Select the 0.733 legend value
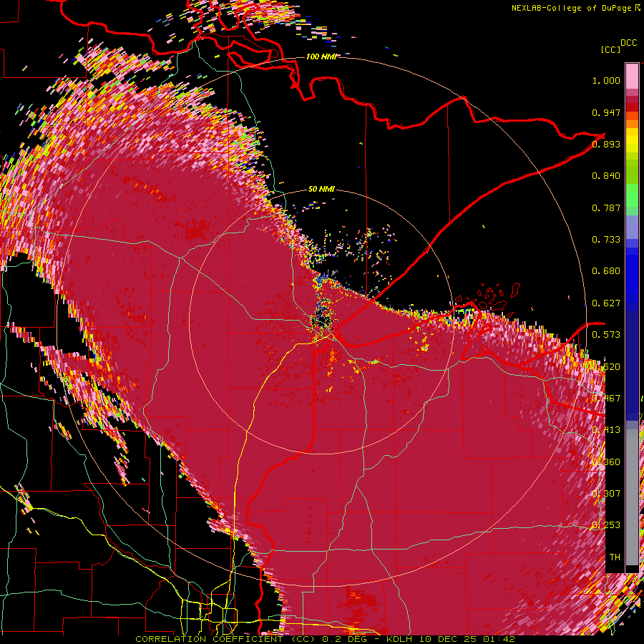The width and height of the screenshot is (644, 644). (606, 240)
